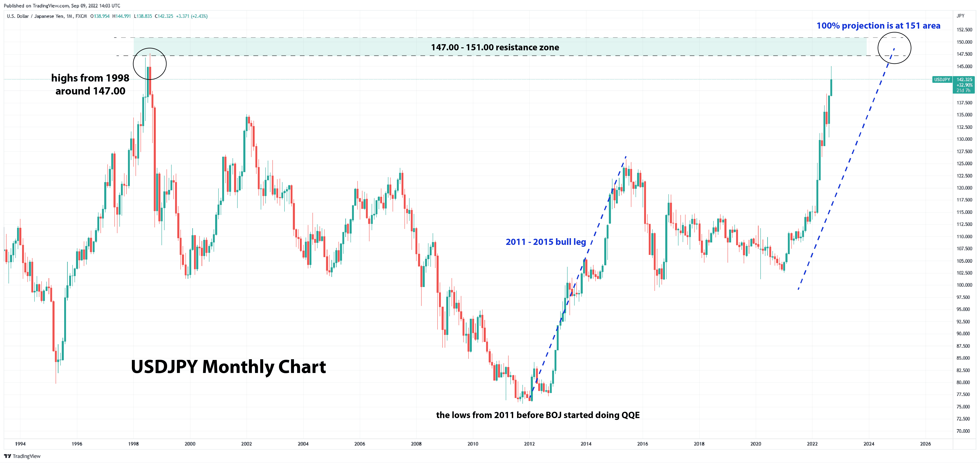Click the 2006 label on time axis
The width and height of the screenshot is (980, 463).
(359, 444)
